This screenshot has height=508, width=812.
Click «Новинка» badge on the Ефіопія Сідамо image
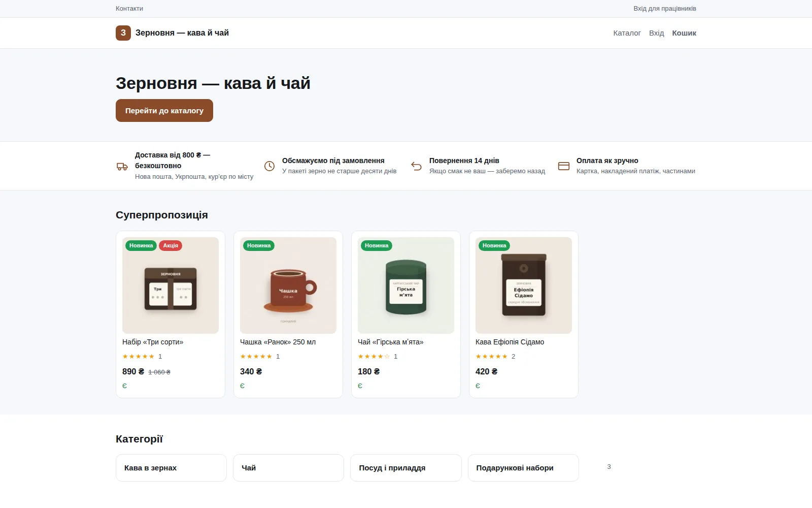pos(494,245)
